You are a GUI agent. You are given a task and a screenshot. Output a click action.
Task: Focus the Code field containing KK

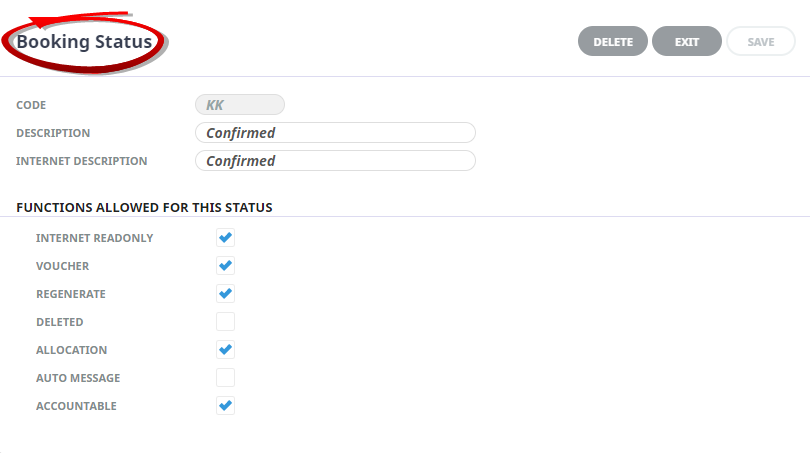click(240, 105)
